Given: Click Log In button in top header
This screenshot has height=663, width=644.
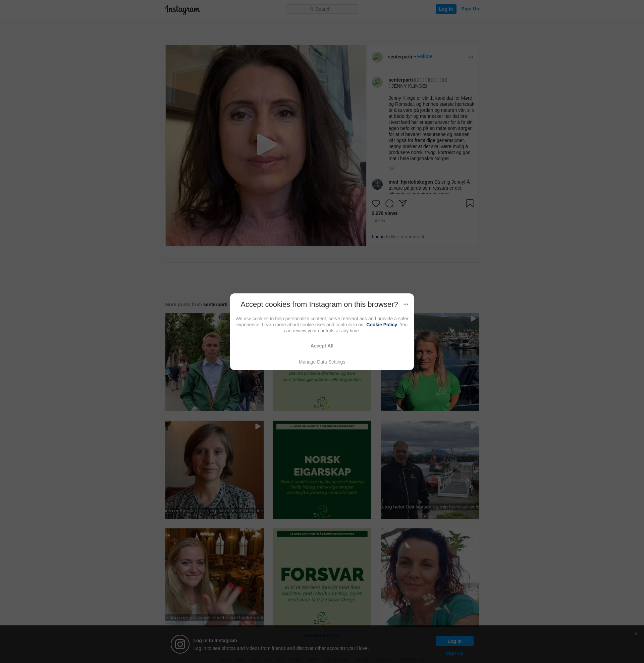Looking at the screenshot, I should click(x=445, y=9).
